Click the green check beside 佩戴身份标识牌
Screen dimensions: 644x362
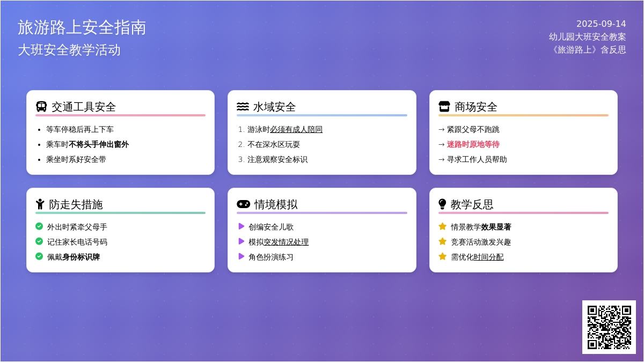(39, 256)
